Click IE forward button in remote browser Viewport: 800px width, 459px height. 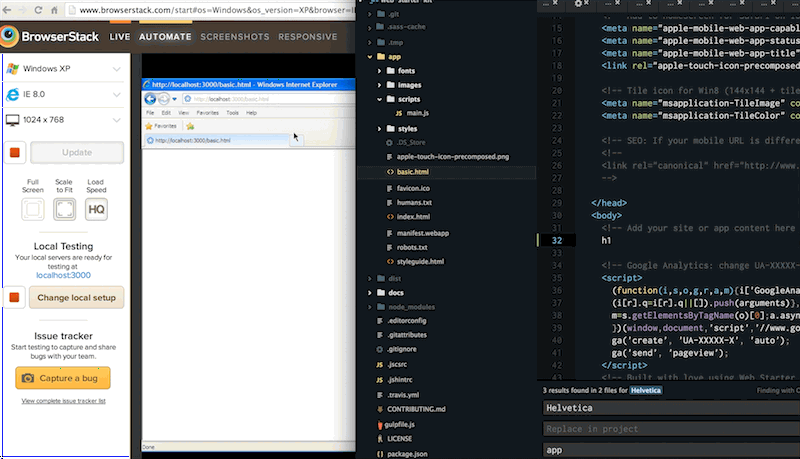point(163,99)
